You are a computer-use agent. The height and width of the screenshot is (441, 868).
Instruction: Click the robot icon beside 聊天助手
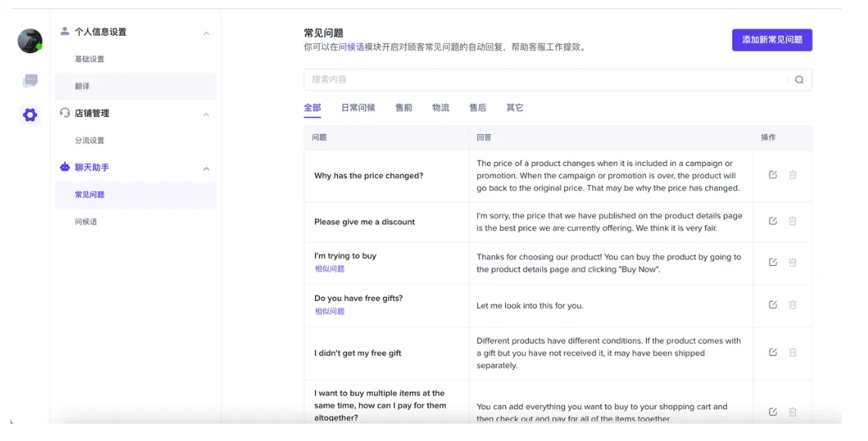[x=65, y=167]
